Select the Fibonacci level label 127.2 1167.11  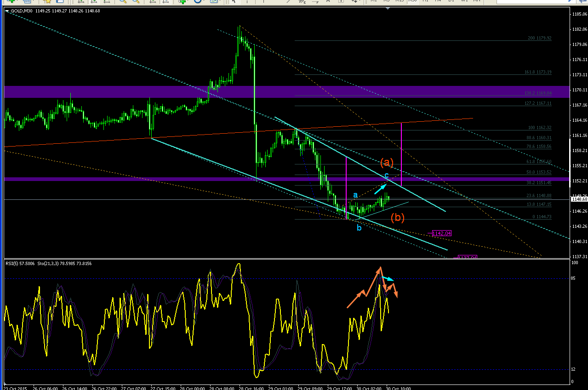538,103
